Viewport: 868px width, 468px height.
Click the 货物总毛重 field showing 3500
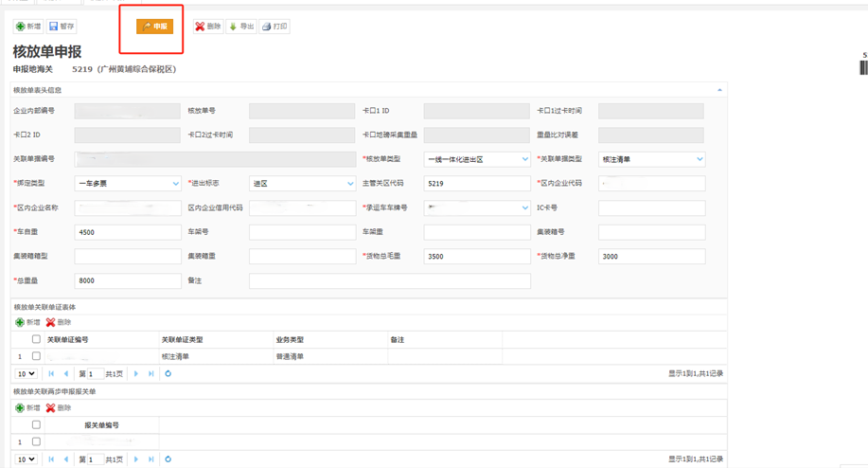point(477,257)
